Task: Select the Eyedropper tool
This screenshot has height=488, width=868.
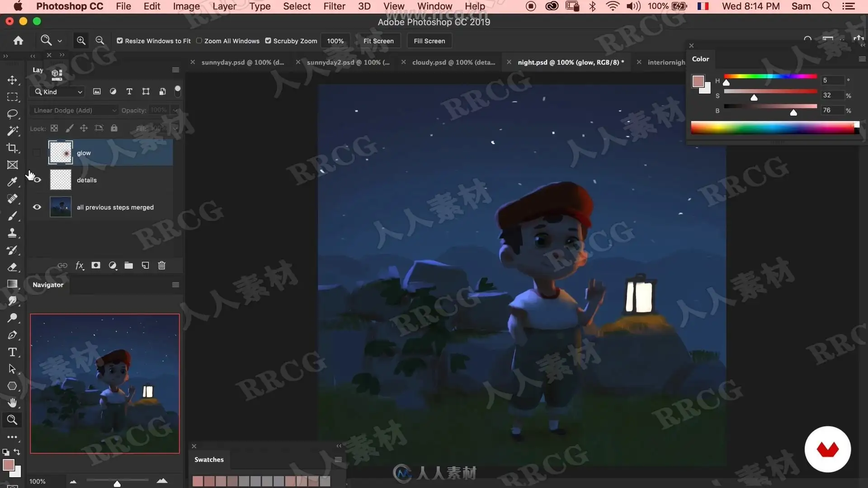Action: pos(12,182)
